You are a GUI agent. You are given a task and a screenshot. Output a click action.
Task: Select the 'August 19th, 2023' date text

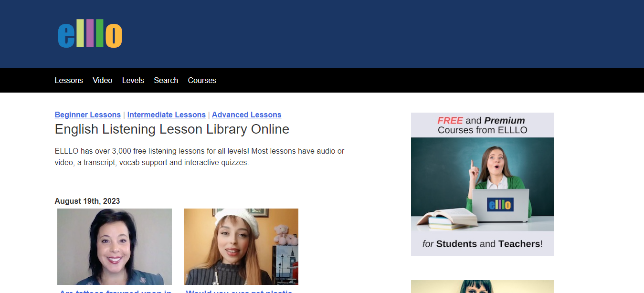[x=87, y=201]
